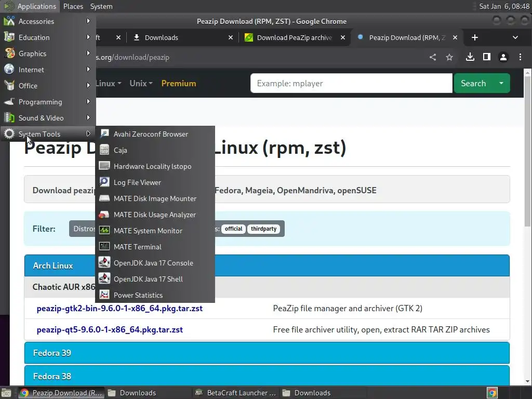Screen dimensions: 532x399
Task: Bookmark this page with star icon
Action: point(449,57)
